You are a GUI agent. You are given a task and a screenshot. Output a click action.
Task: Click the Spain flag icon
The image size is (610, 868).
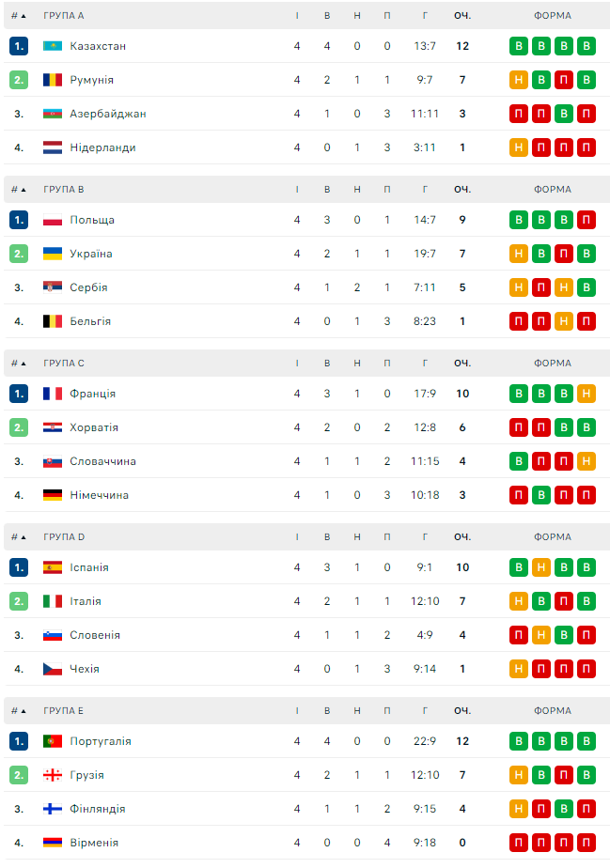[53, 567]
